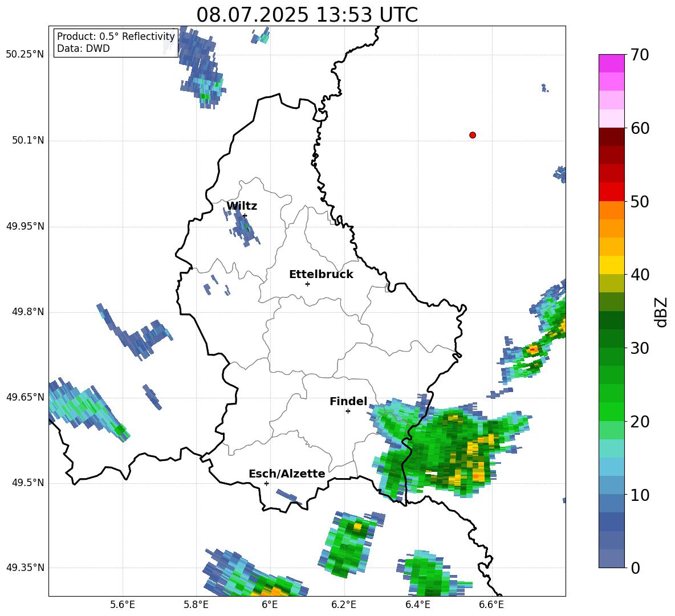Click the 50 value on colorbar scale
The height and width of the screenshot is (616, 675).
click(639, 201)
